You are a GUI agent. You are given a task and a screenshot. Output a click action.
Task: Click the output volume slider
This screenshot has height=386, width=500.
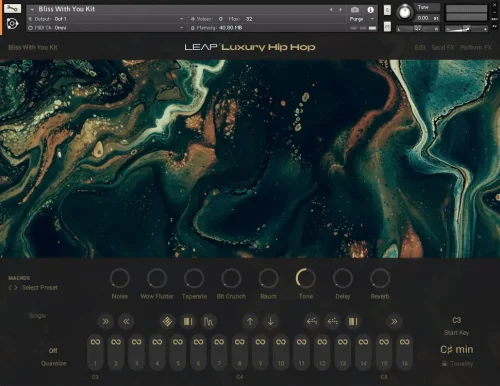(467, 29)
